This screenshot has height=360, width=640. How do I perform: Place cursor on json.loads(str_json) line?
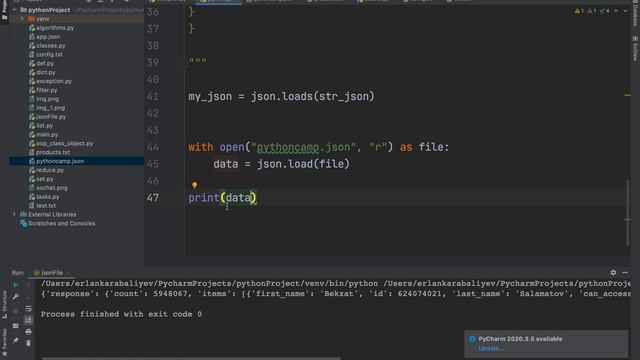[x=281, y=96]
